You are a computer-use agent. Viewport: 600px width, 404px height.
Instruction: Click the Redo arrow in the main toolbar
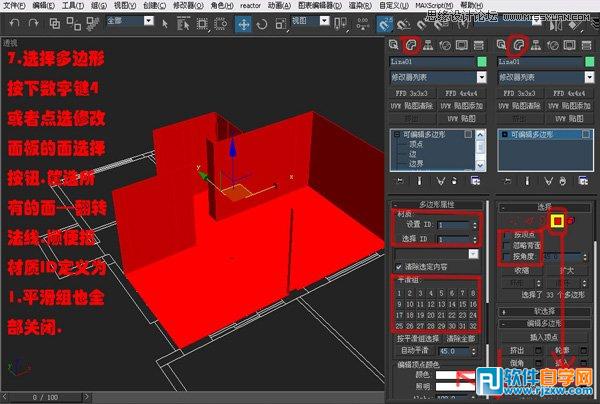click(x=33, y=24)
